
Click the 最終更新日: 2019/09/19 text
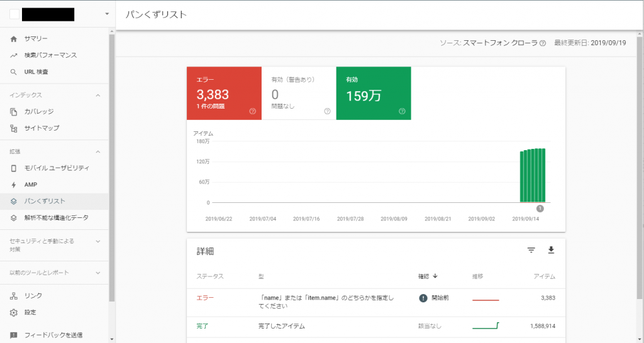click(x=590, y=43)
